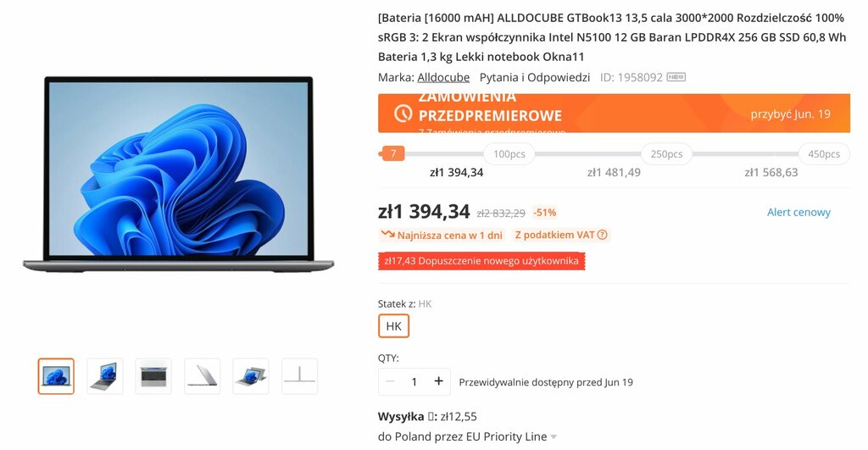Click Alert cenowy price alert link
Screen dimensions: 868x450
tap(798, 213)
